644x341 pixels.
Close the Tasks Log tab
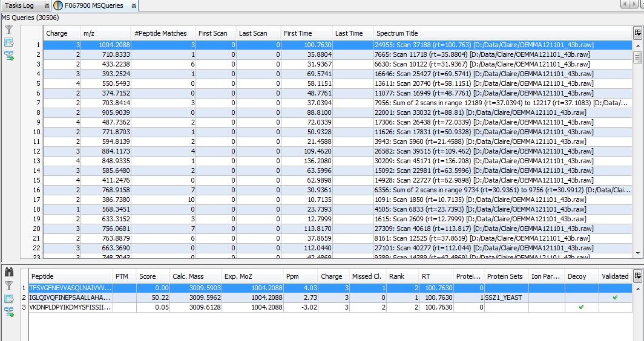pyautogui.click(x=47, y=5)
